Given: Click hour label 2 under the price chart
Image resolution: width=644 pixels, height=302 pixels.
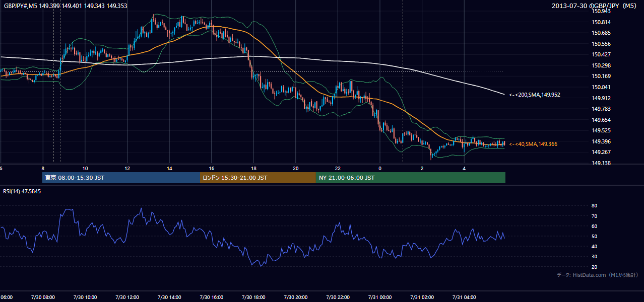Looking at the screenshot, I should coord(422,168).
